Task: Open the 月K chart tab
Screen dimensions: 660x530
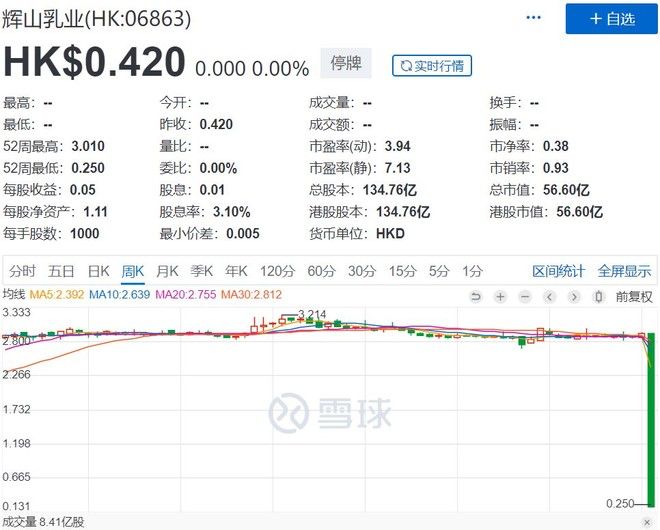Action: 167,271
